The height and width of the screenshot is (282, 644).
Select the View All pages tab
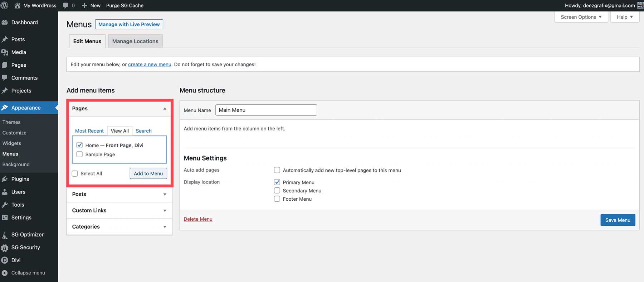[120, 131]
